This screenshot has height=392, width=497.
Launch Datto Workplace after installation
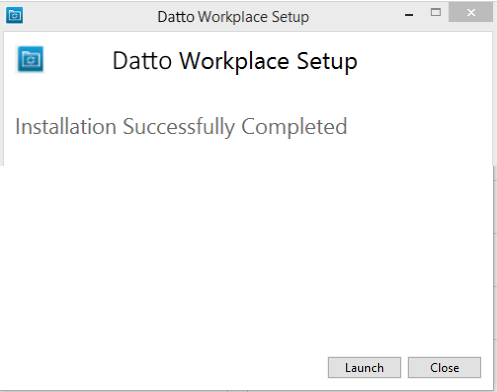364,368
